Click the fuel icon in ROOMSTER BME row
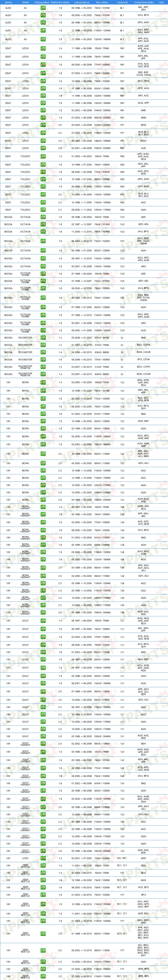The width and height of the screenshot is (168, 980). point(43,337)
